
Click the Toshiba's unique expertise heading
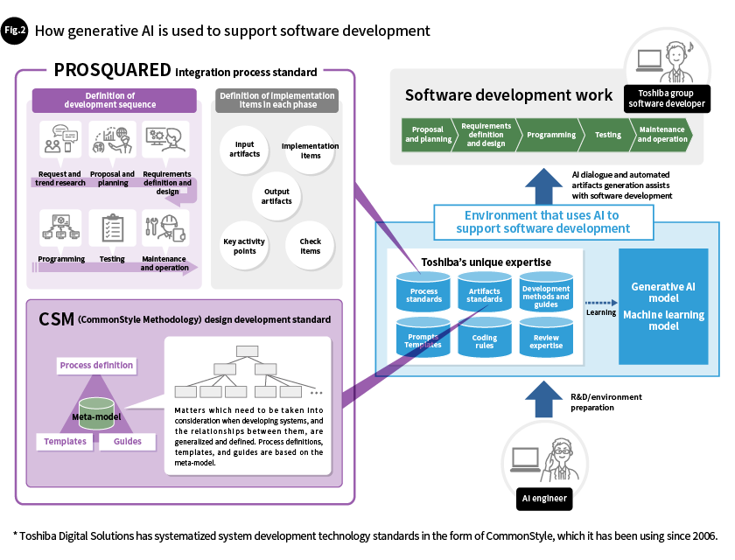[486, 262]
